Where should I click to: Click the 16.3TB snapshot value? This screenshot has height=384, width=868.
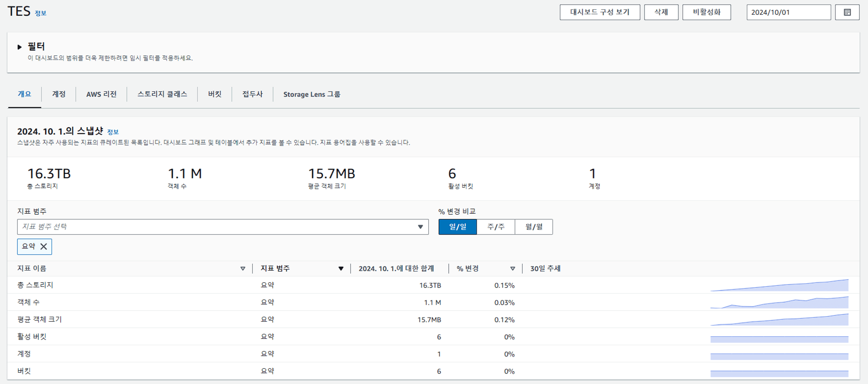(49, 174)
